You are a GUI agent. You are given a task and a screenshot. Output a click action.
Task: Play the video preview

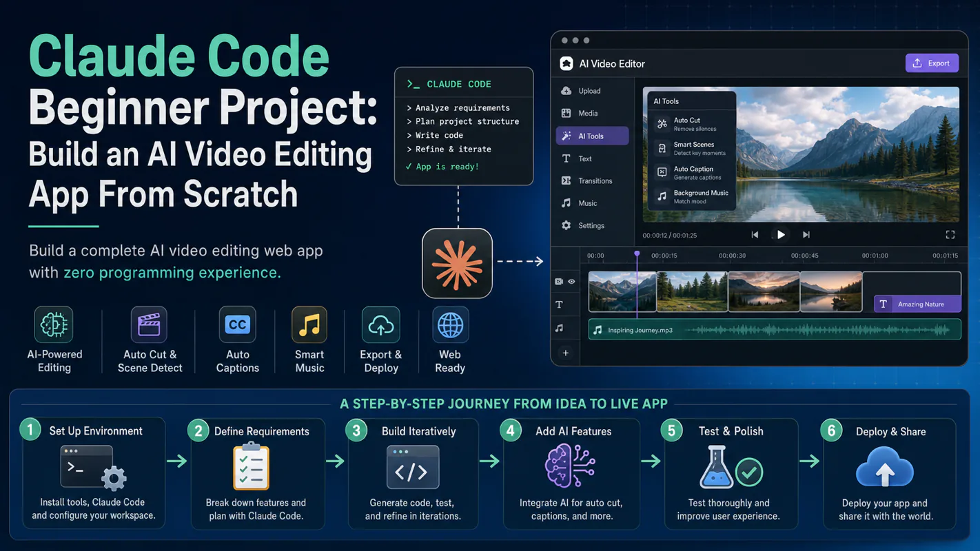781,235
